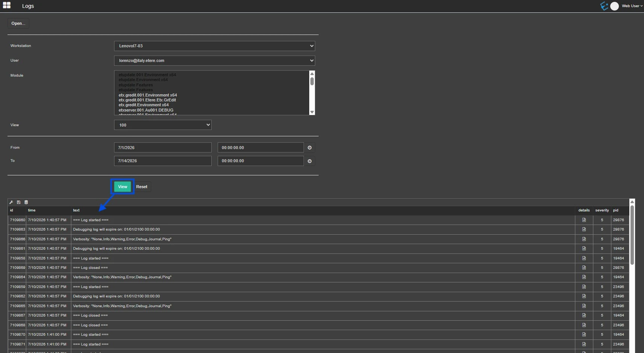Open details icon for log 7109868

(584, 325)
